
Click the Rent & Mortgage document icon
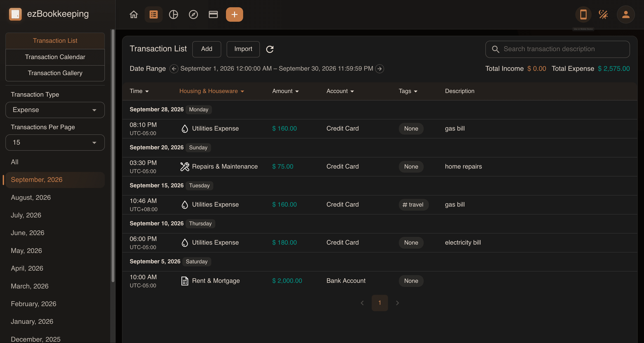tap(185, 281)
